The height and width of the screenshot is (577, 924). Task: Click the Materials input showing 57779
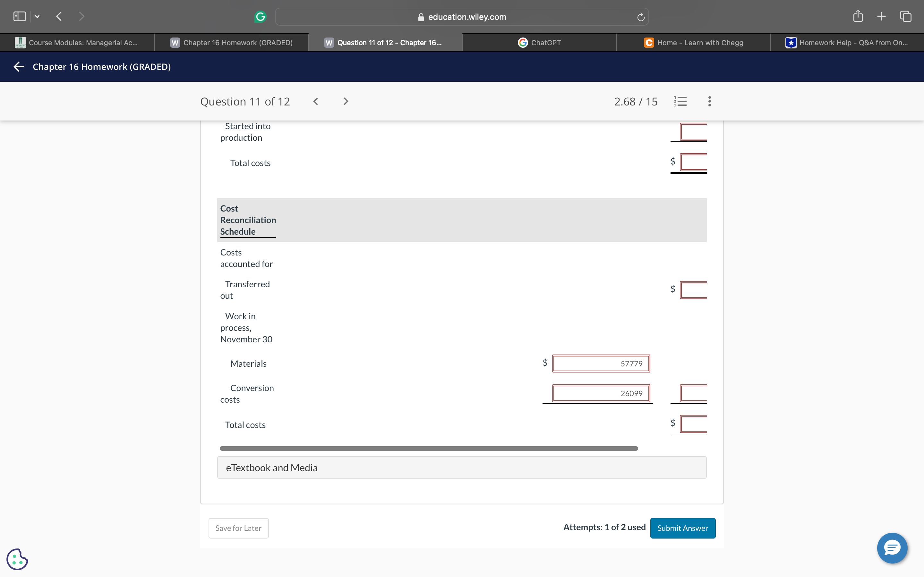(601, 363)
